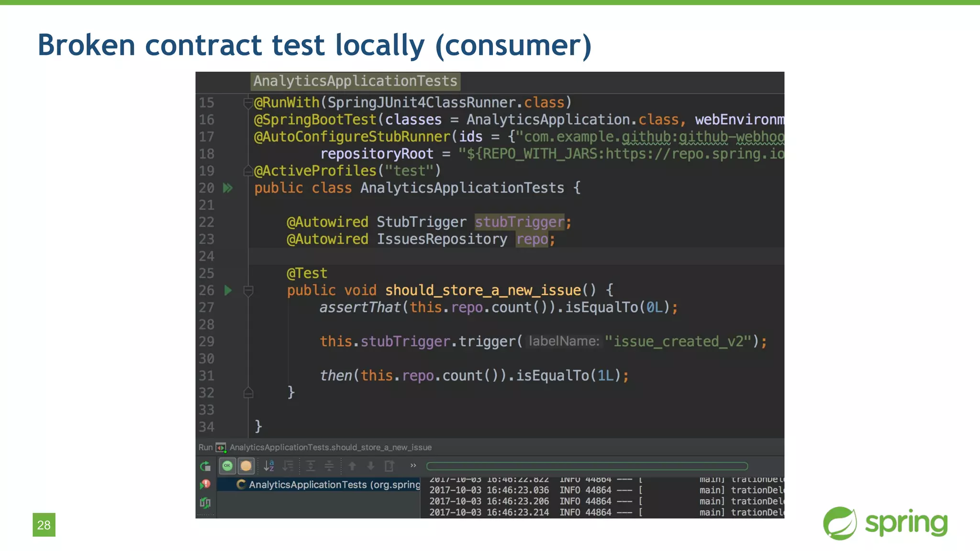Click Sort Alphabetically icon in Run toolbar

pos(269,466)
